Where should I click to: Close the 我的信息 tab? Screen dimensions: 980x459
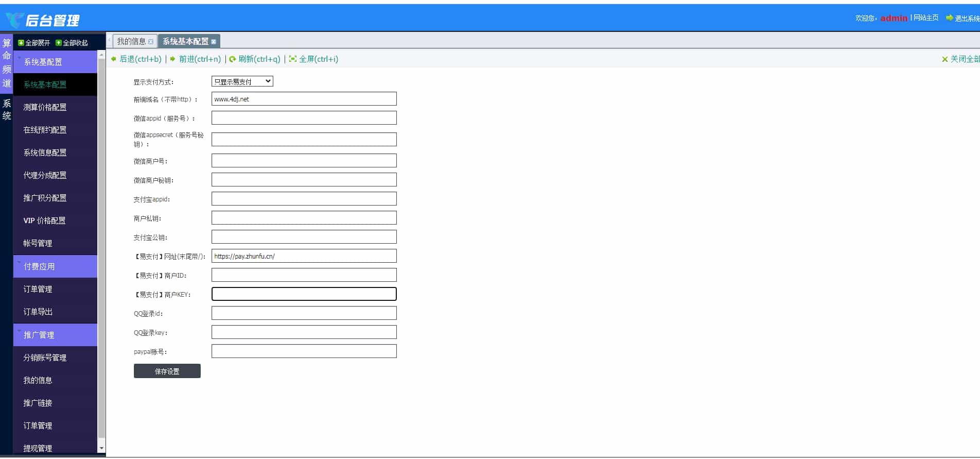[151, 42]
